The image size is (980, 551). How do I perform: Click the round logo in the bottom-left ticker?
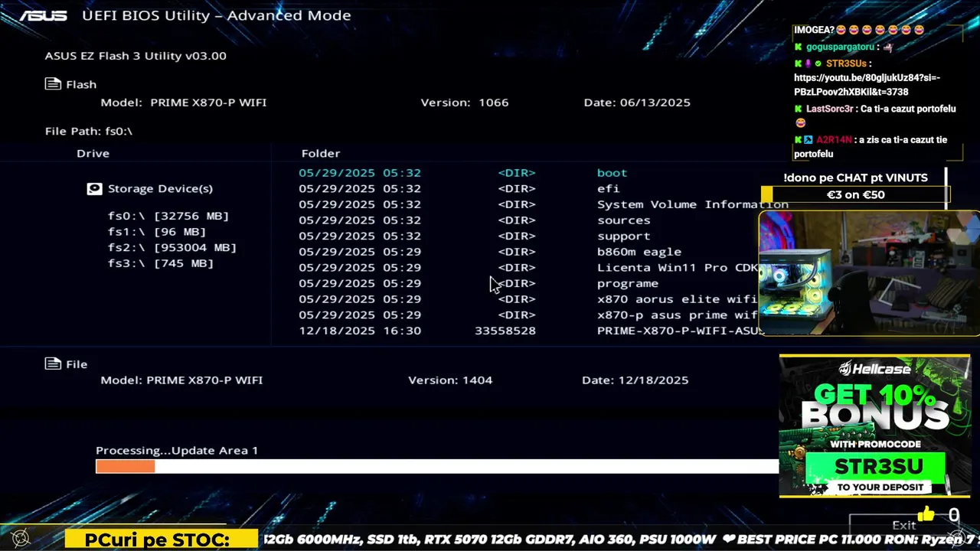pyautogui.click(x=21, y=539)
